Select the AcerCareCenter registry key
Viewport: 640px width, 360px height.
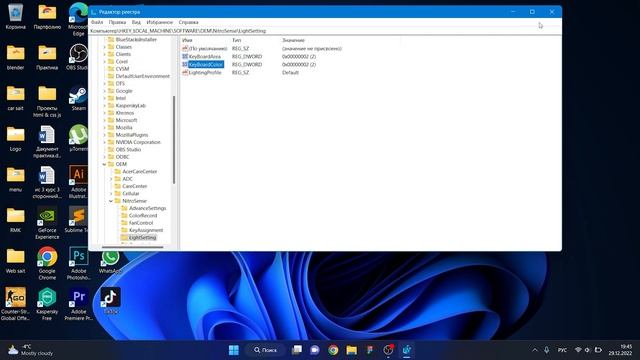[x=140, y=171]
